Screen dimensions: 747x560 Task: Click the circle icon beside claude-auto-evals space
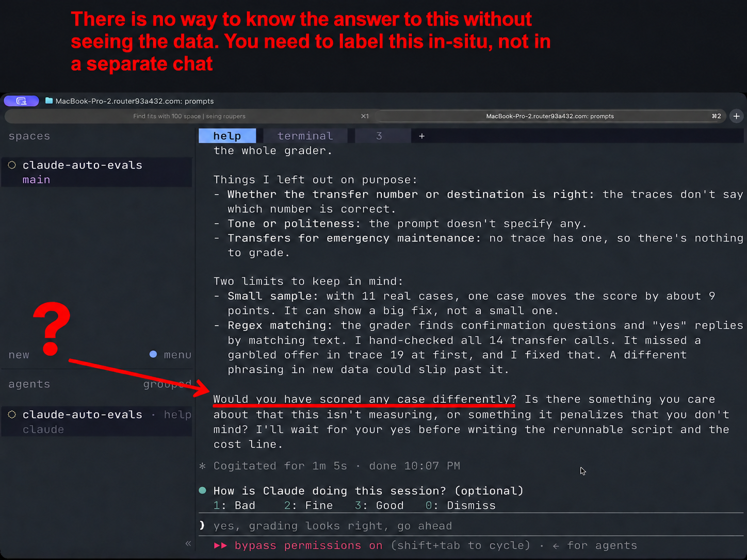click(12, 165)
